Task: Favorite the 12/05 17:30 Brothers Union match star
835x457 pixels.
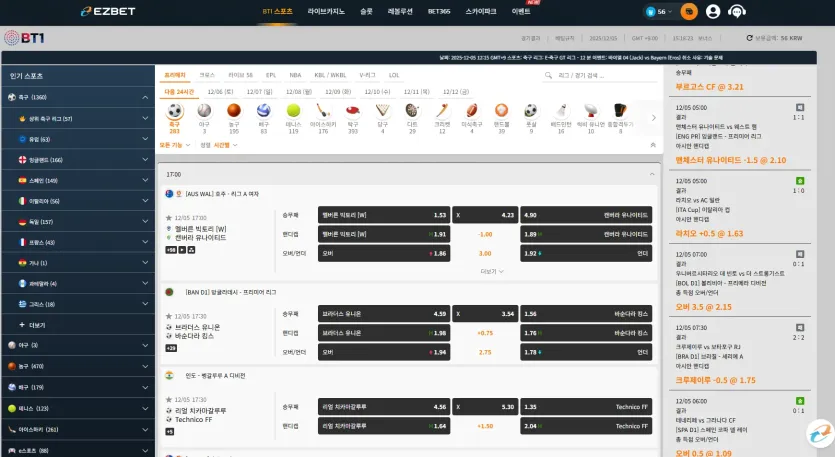Action: [x=169, y=316]
